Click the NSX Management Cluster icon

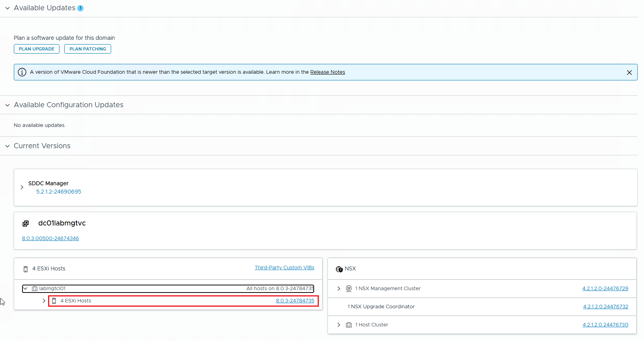click(349, 289)
